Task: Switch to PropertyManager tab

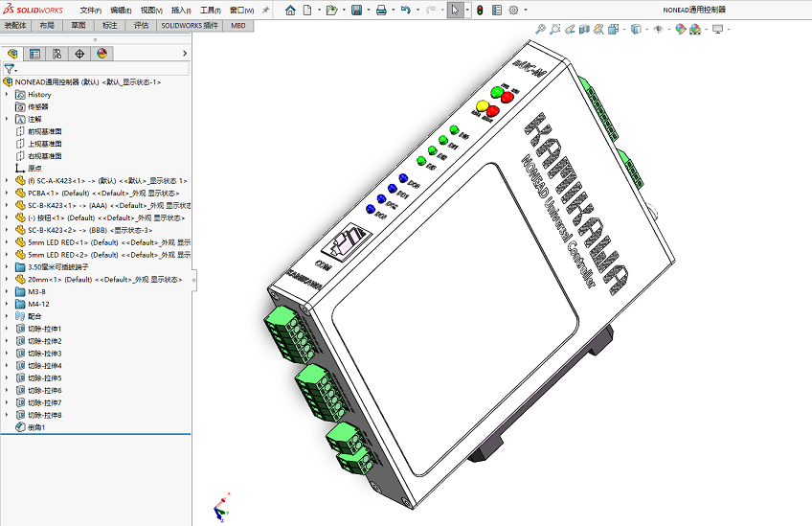Action: [34, 54]
